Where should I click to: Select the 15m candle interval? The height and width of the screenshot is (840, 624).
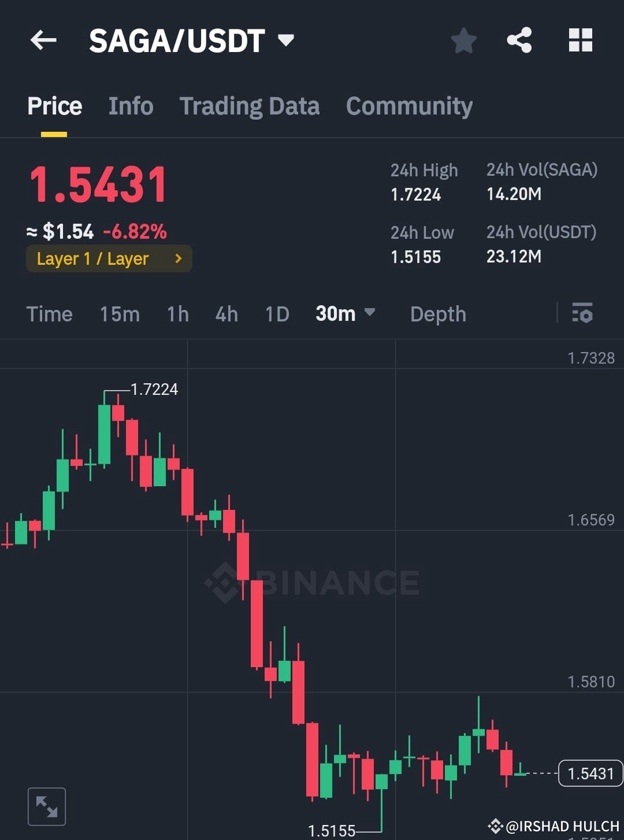(119, 314)
